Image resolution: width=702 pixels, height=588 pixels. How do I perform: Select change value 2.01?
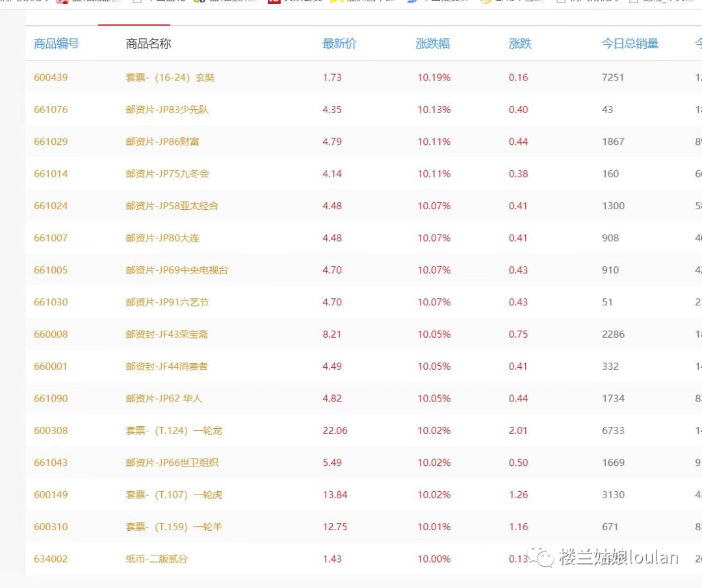tap(519, 431)
